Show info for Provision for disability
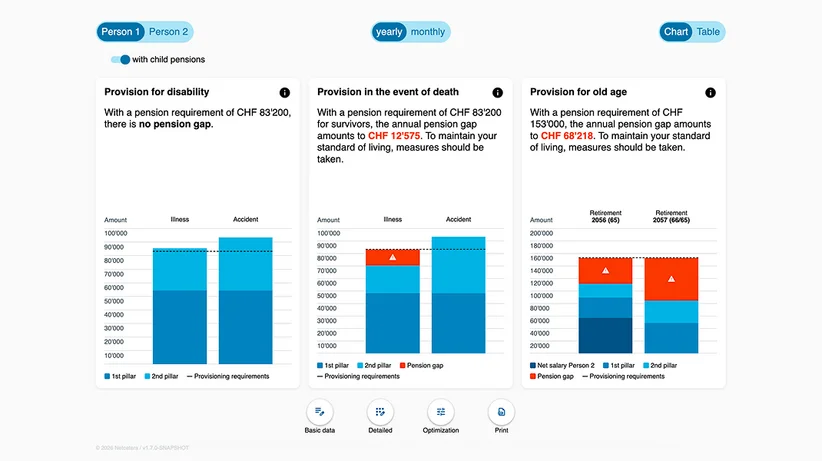Viewport: 822px width, 461px height. point(285,93)
